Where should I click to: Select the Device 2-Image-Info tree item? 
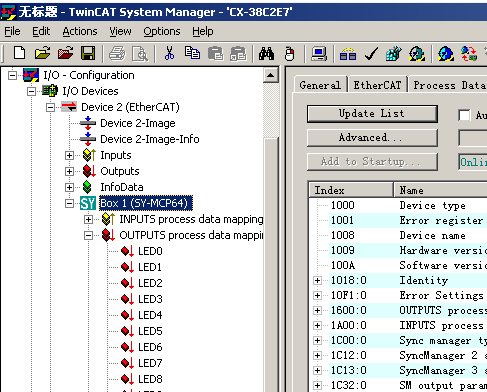click(x=150, y=139)
